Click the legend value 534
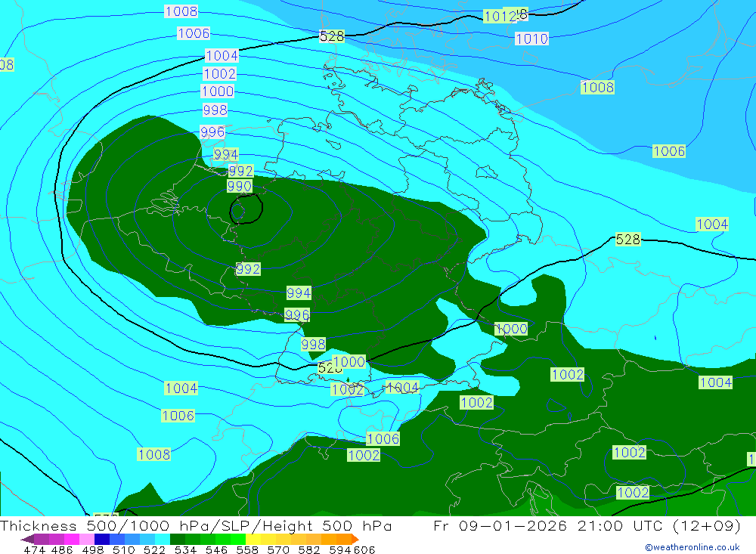The image size is (756, 554). click(x=186, y=549)
